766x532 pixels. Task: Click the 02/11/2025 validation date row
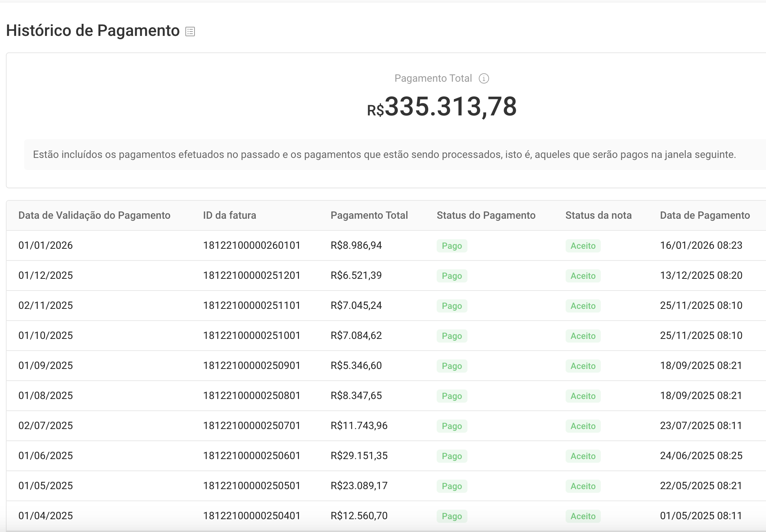point(46,306)
